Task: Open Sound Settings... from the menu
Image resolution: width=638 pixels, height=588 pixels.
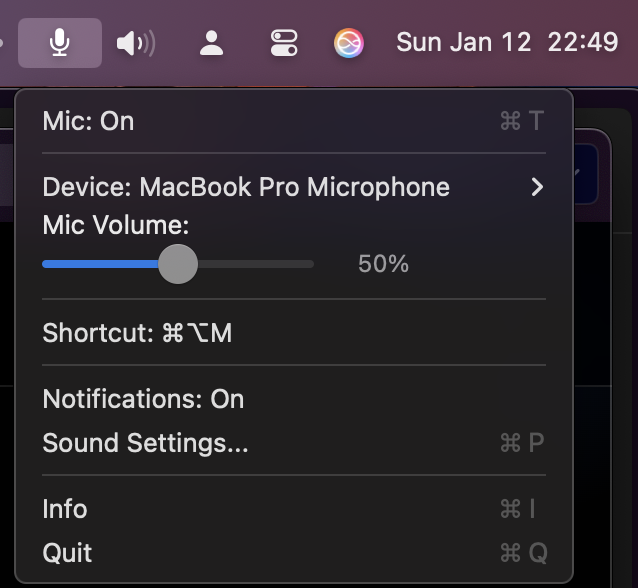Action: click(x=294, y=443)
